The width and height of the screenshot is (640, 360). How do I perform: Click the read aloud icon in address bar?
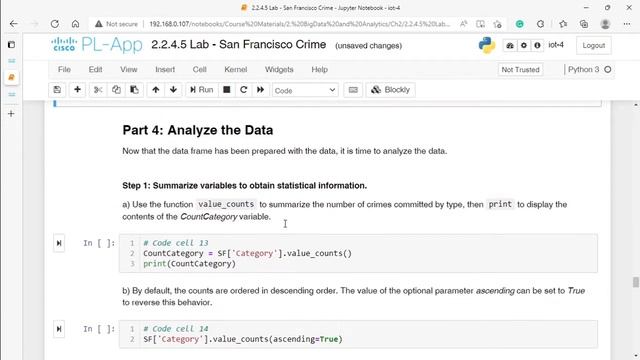pyautogui.click(x=464, y=24)
